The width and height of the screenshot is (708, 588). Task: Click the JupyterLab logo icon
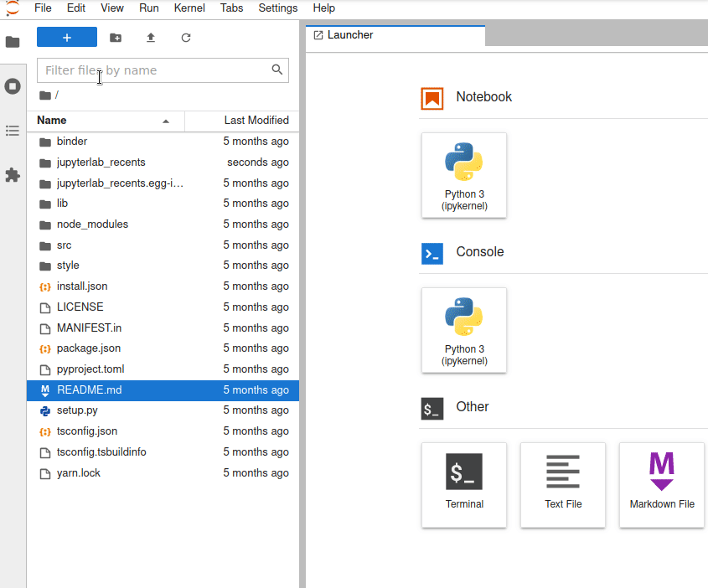click(13, 8)
